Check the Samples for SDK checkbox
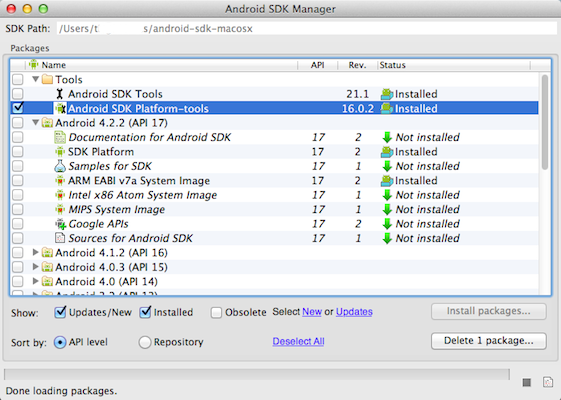This screenshot has height=400, width=561. pos(18,166)
